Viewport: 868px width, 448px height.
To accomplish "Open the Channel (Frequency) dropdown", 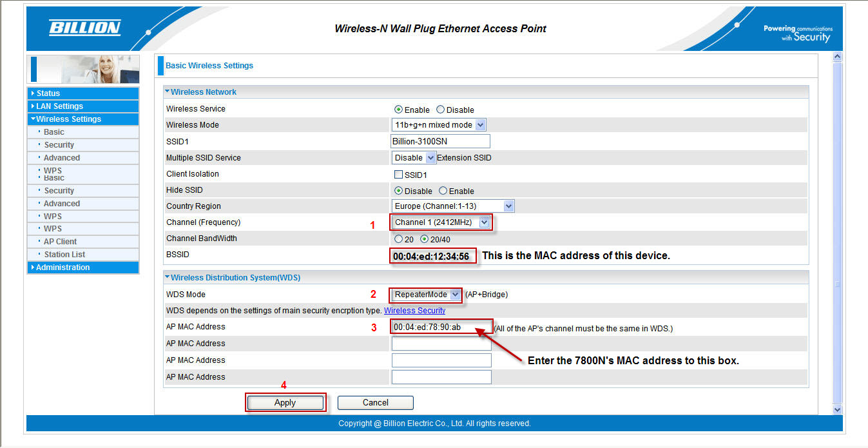I will (x=441, y=222).
